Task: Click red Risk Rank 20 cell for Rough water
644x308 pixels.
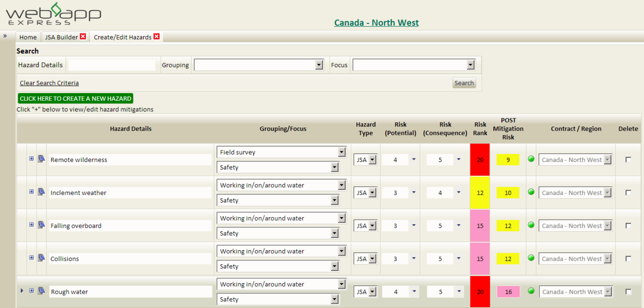Action: pyautogui.click(x=480, y=292)
